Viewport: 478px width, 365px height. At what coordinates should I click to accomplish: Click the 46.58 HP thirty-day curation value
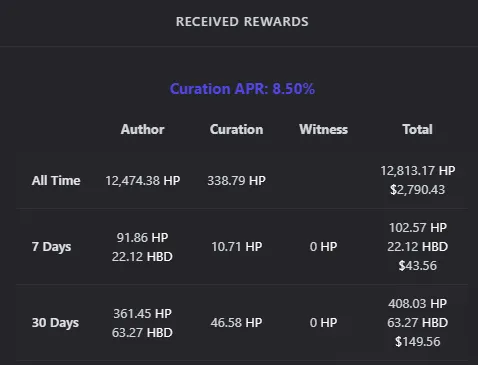pos(236,323)
